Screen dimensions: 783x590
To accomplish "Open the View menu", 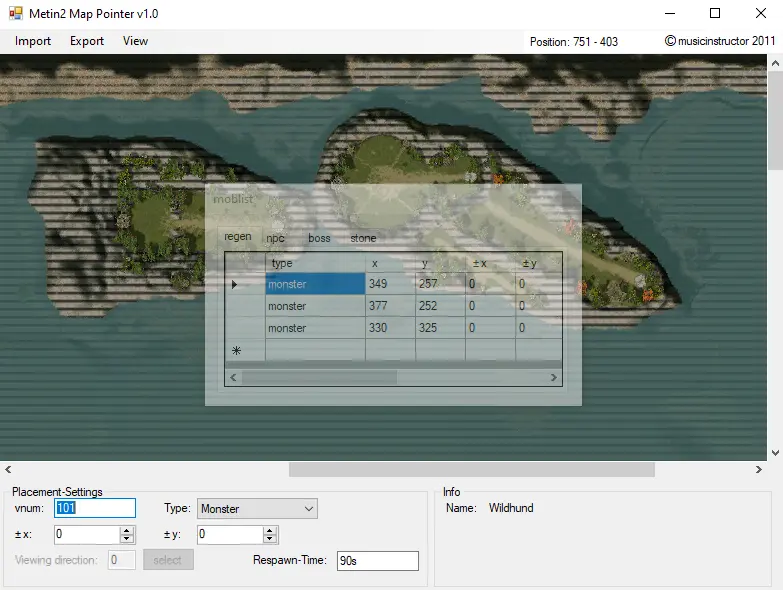I will point(135,41).
